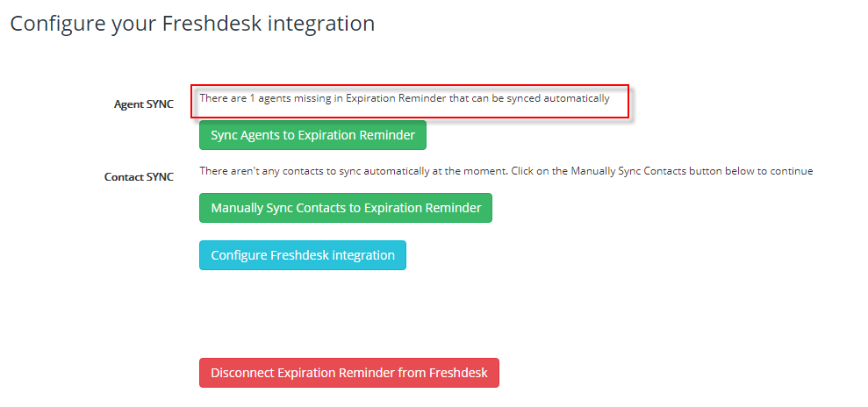Click the Configure your Freshdesk integration heading
868x407 pixels.
[x=192, y=24]
